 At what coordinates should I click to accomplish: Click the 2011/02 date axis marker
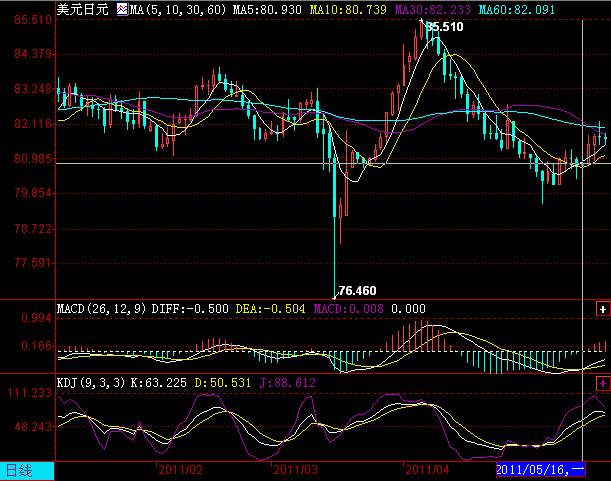180,470
